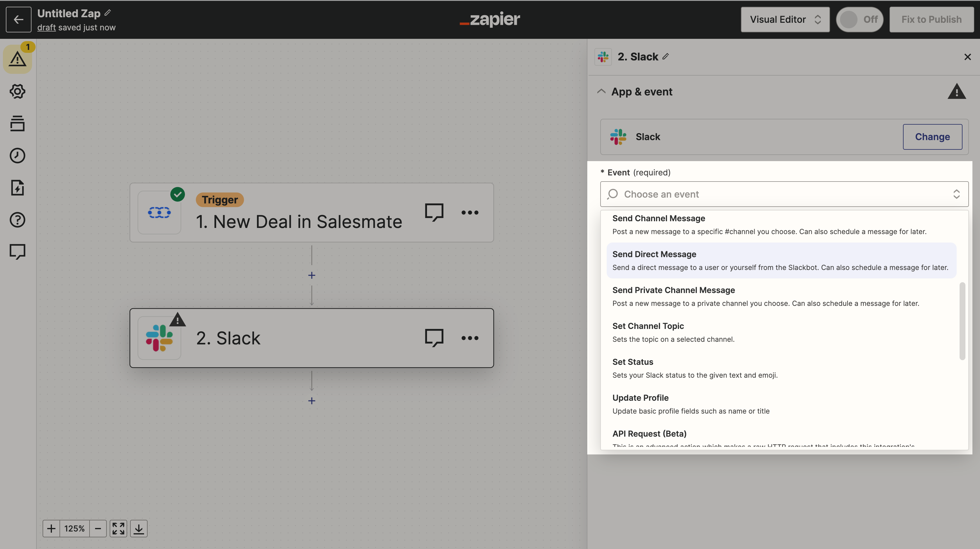Open the versions stack icon in sidebar
The image size is (980, 549).
pos(17,123)
